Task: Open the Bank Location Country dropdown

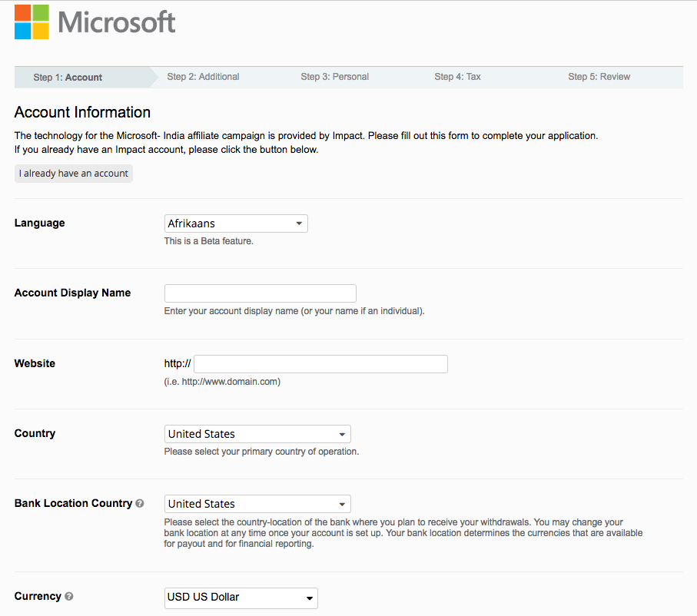Action: pos(257,504)
